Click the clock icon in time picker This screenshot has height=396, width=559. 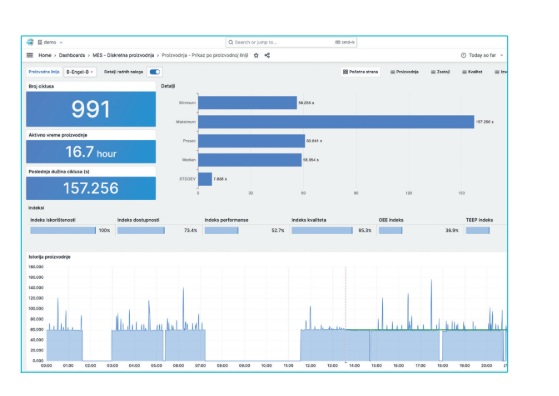pos(463,55)
